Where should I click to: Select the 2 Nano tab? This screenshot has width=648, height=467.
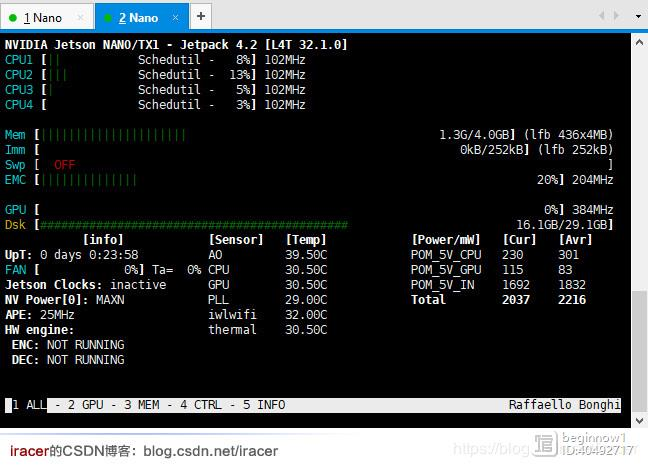pos(142,17)
